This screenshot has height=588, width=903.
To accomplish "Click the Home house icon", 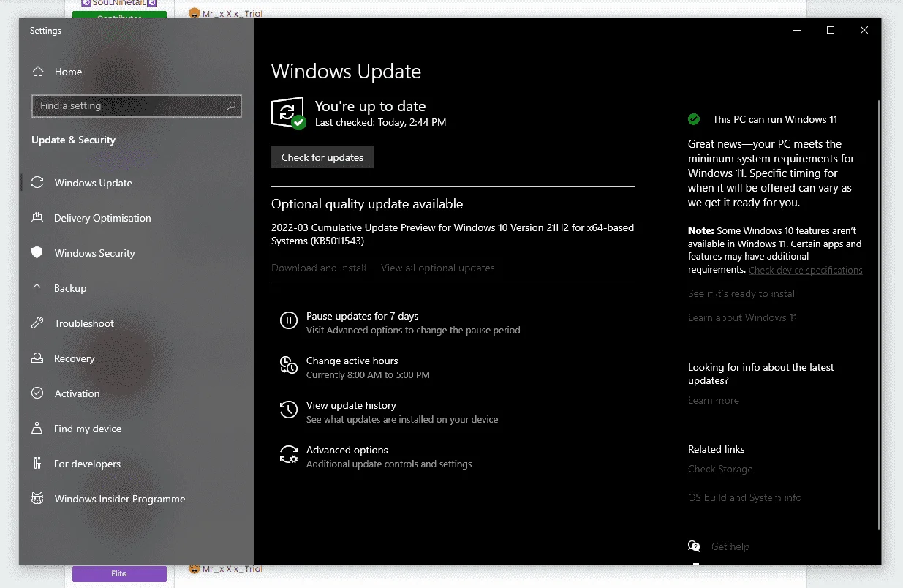I will pyautogui.click(x=38, y=72).
